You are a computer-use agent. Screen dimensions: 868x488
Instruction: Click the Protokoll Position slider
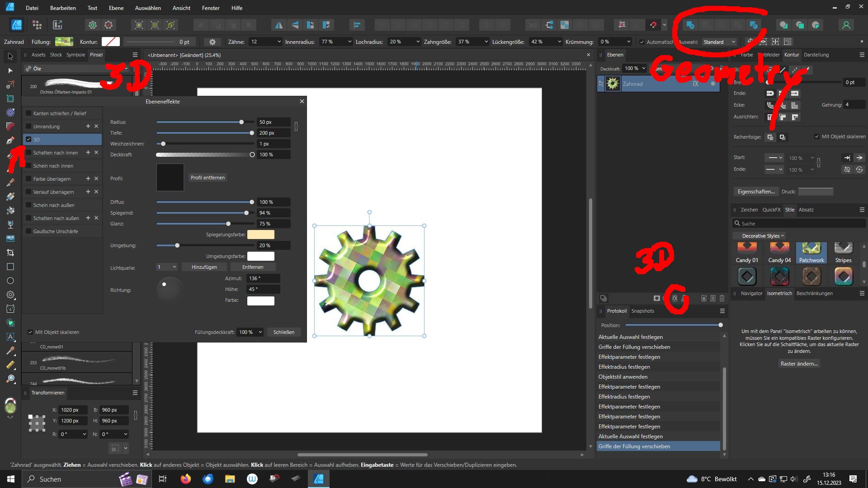coord(674,325)
